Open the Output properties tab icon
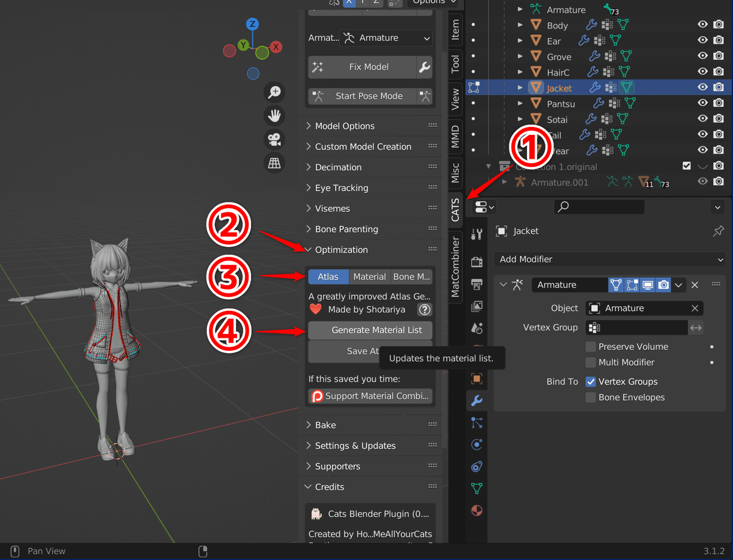The image size is (733, 560). coord(477,284)
